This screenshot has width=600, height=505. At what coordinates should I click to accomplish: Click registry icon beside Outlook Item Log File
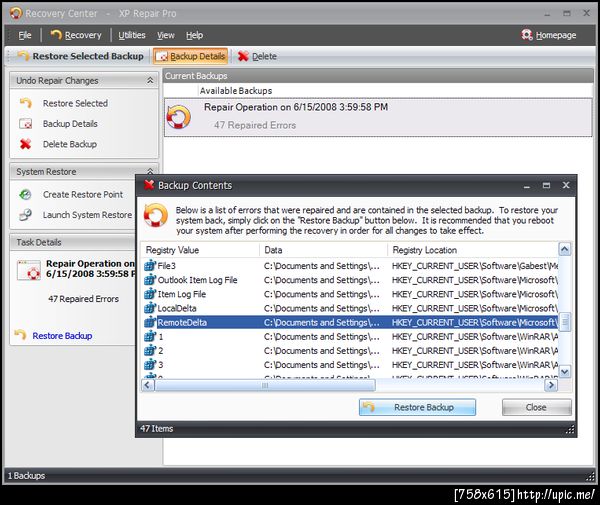tap(150, 280)
